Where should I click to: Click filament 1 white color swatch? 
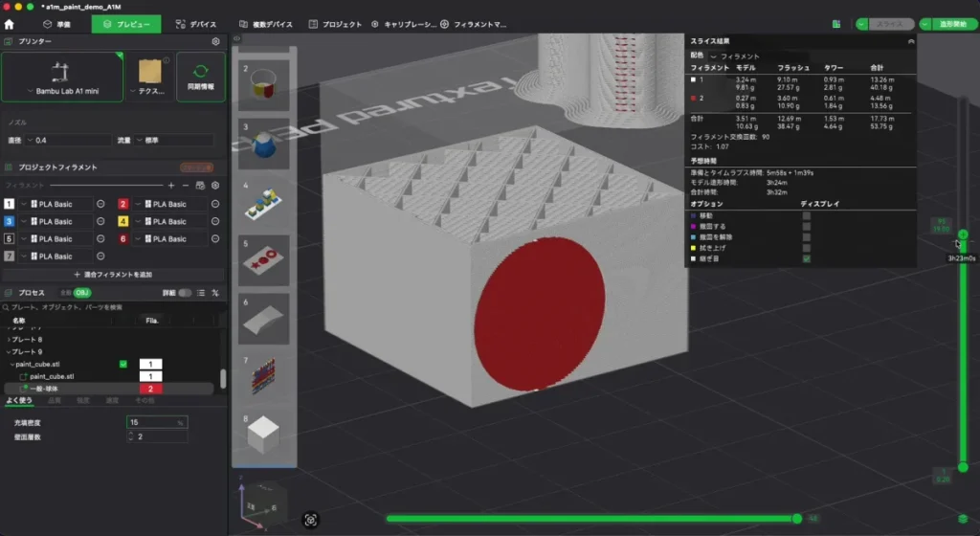9,204
